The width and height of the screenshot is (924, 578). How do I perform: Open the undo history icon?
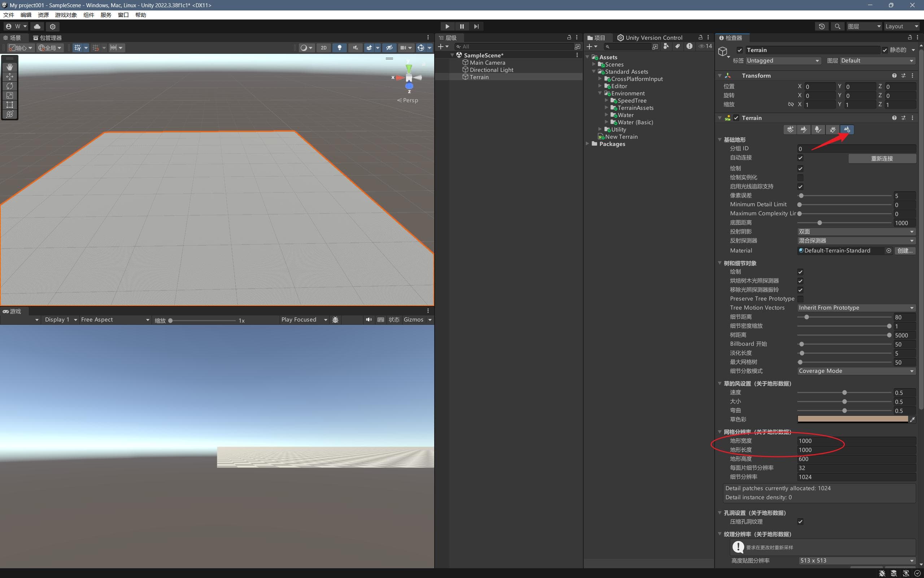(x=821, y=26)
